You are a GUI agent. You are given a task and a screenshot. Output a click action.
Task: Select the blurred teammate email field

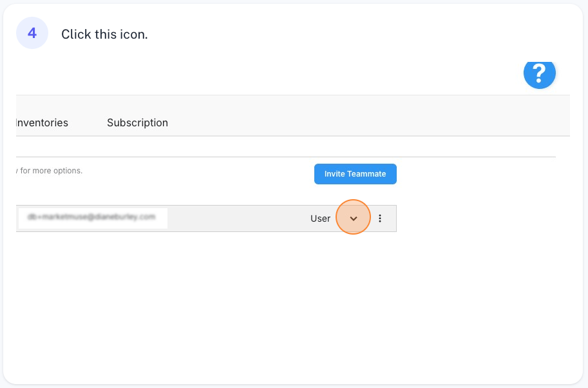[93, 218]
